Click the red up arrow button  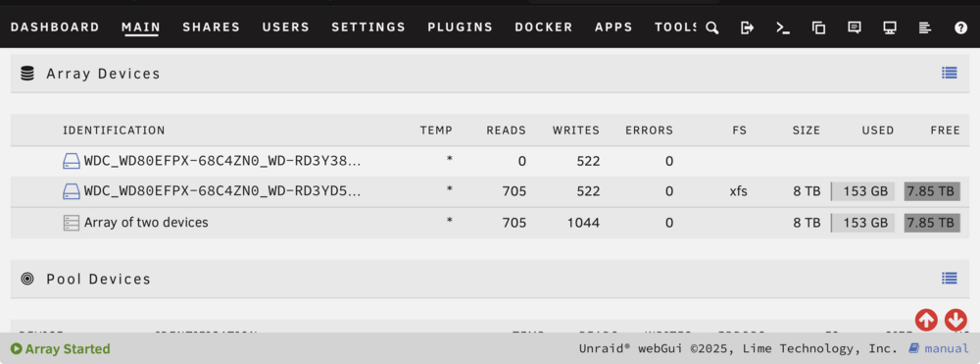coord(926,320)
